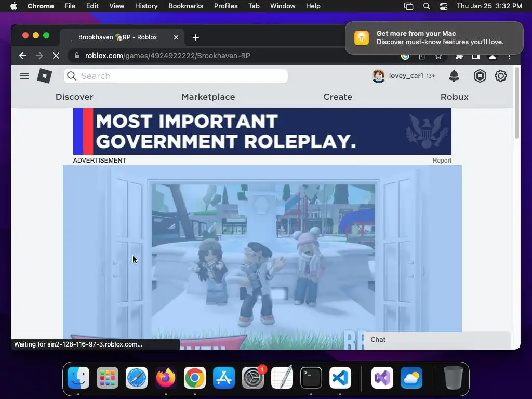The height and width of the screenshot is (399, 532).
Task: Click the page vertical scrollbar
Action: [x=517, y=102]
